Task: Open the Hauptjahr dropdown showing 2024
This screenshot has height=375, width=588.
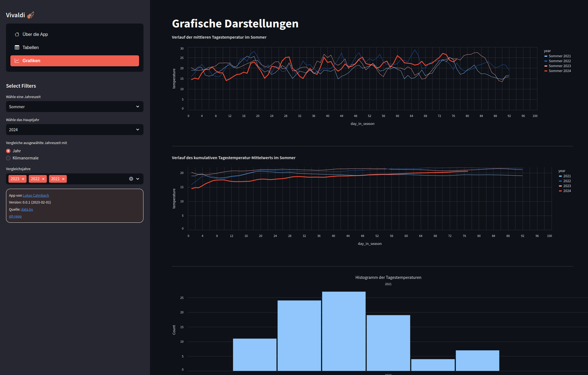Action: [x=74, y=130]
